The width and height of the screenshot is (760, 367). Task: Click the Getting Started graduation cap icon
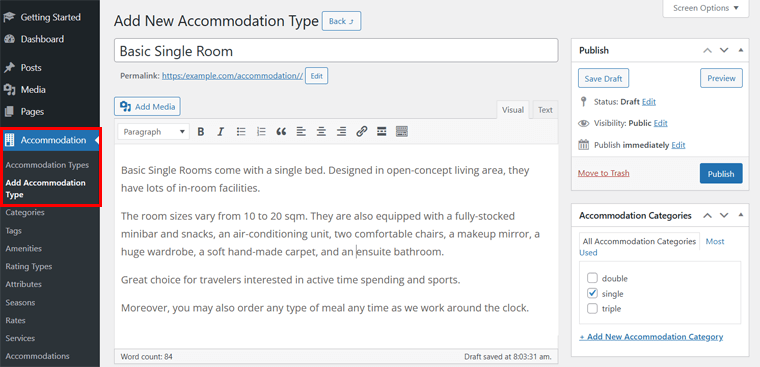pyautogui.click(x=9, y=17)
